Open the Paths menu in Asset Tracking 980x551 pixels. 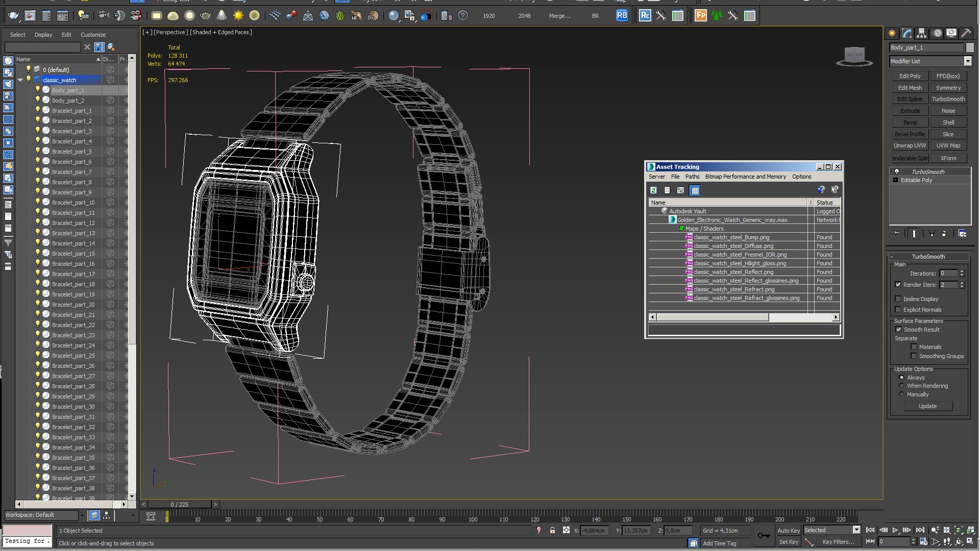(x=692, y=177)
